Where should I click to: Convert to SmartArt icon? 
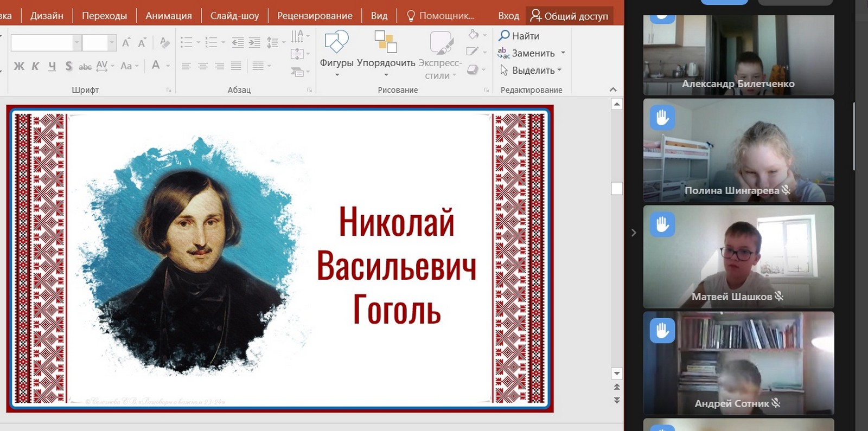pos(297,72)
